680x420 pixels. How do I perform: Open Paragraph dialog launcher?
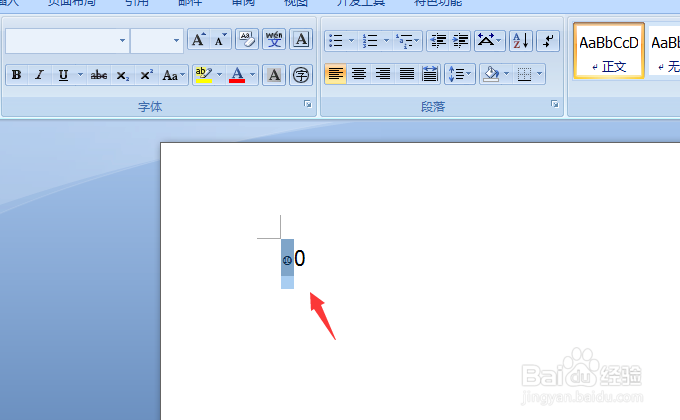pos(555,104)
